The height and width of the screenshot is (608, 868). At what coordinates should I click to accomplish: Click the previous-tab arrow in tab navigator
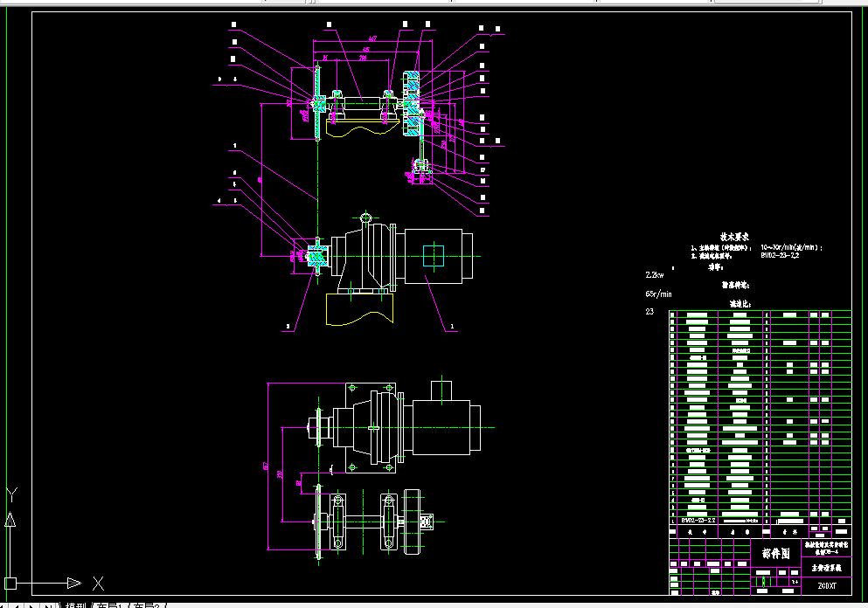coord(17,605)
